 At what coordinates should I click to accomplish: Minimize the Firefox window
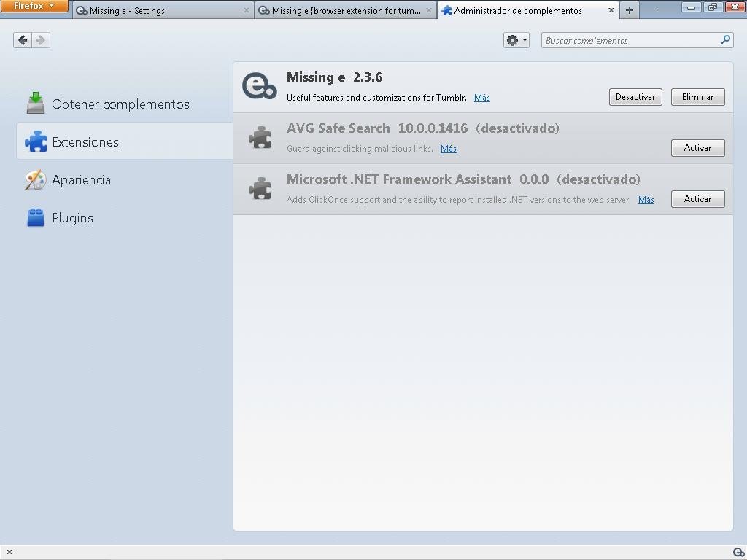pos(692,7)
